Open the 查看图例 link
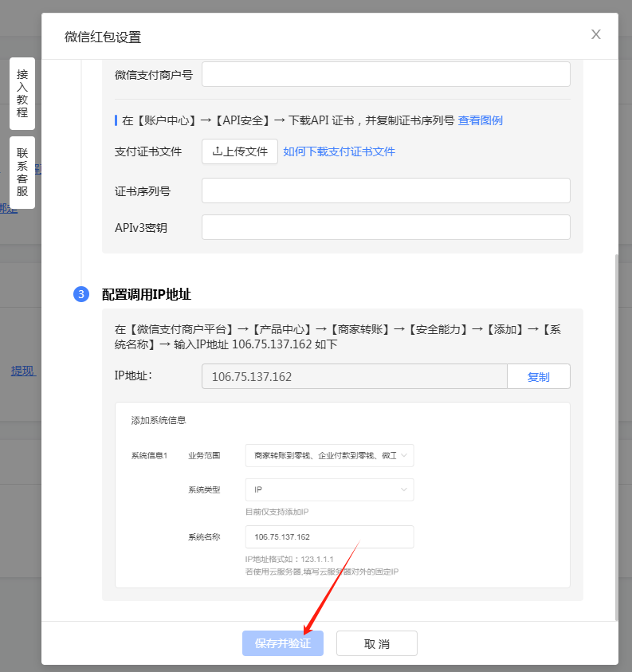The height and width of the screenshot is (672, 632). tap(480, 120)
